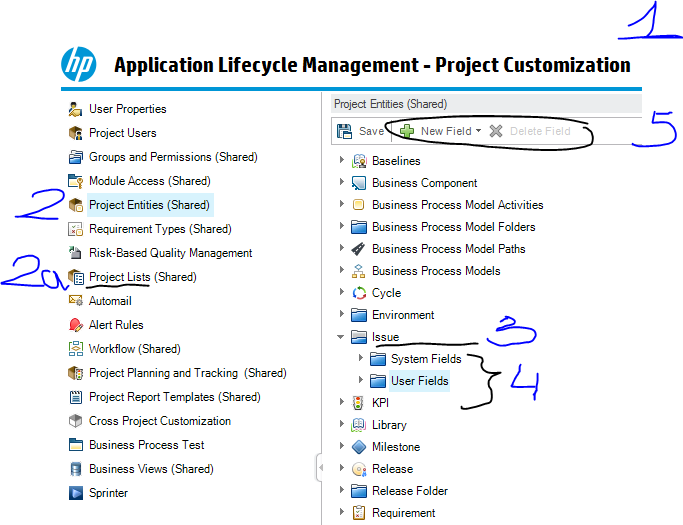Click the Save disk icon
Viewport: 683px width, 525px height.
coord(344,131)
